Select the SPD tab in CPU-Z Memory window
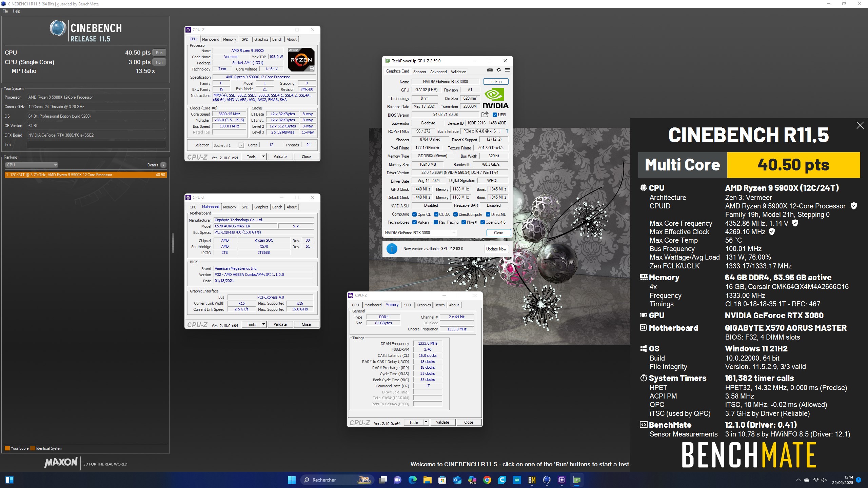This screenshot has width=868, height=488. (x=407, y=305)
